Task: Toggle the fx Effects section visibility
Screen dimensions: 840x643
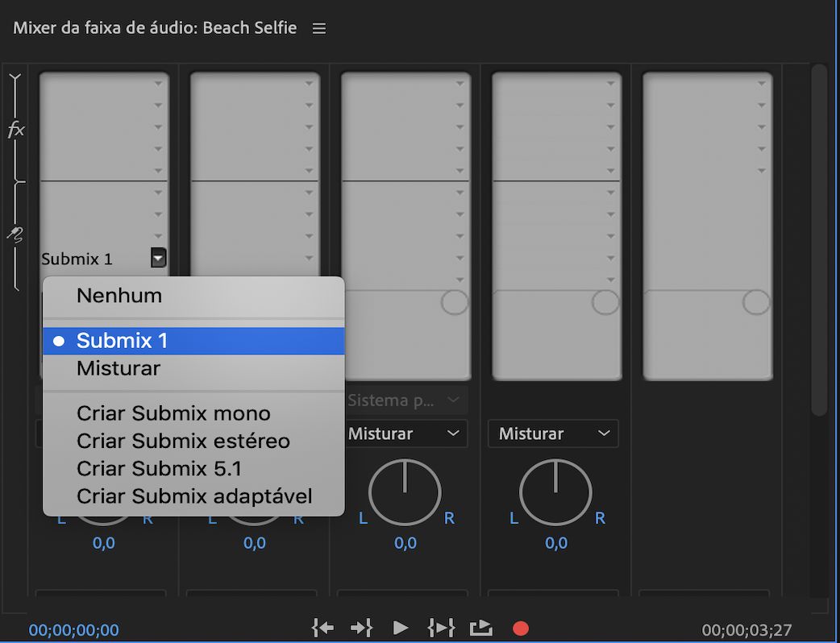Action: pyautogui.click(x=15, y=129)
